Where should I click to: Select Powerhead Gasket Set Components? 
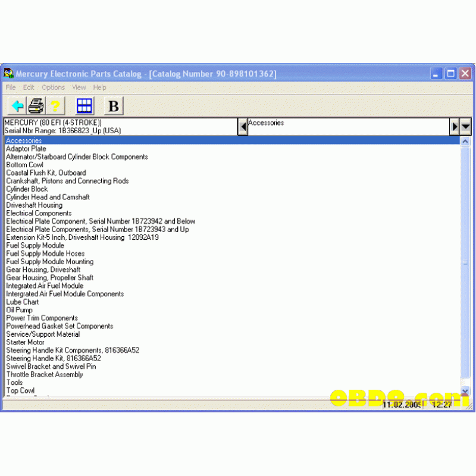[x=60, y=326]
